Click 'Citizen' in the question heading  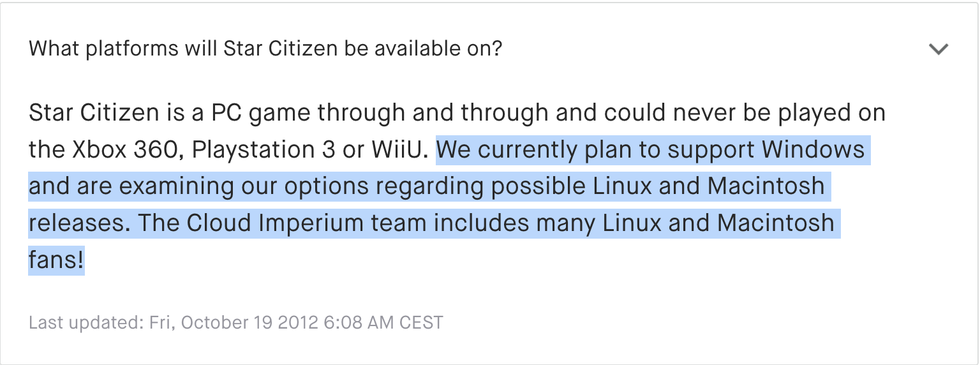click(x=307, y=48)
